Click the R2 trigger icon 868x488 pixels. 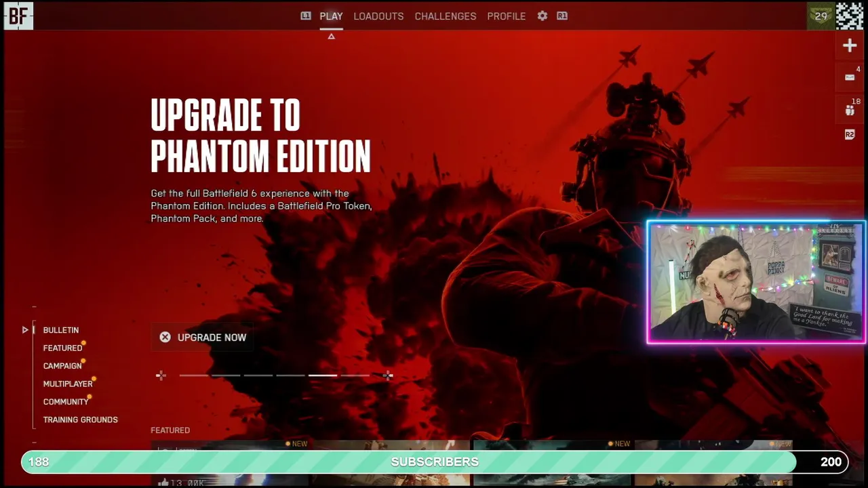click(x=850, y=135)
